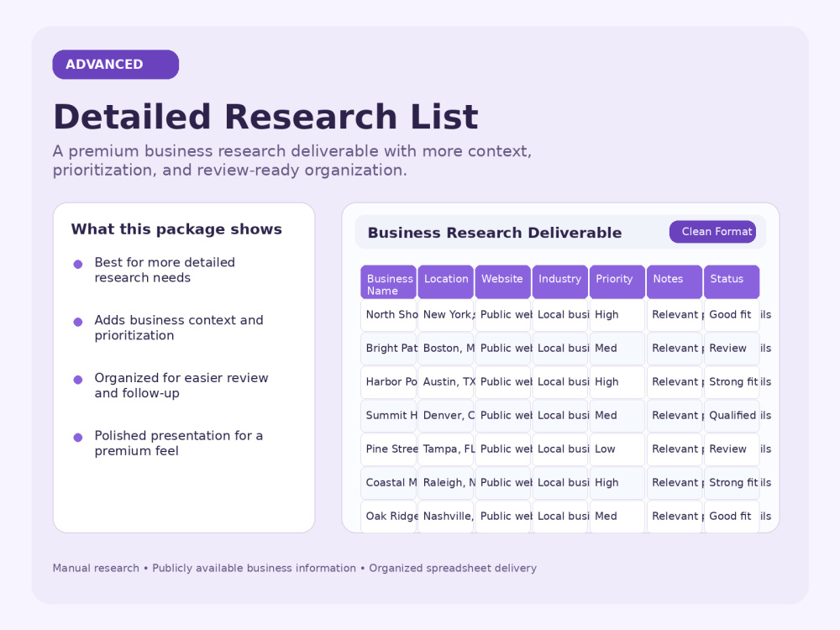
Task: Click Good fit status in North Sho row
Action: click(732, 315)
